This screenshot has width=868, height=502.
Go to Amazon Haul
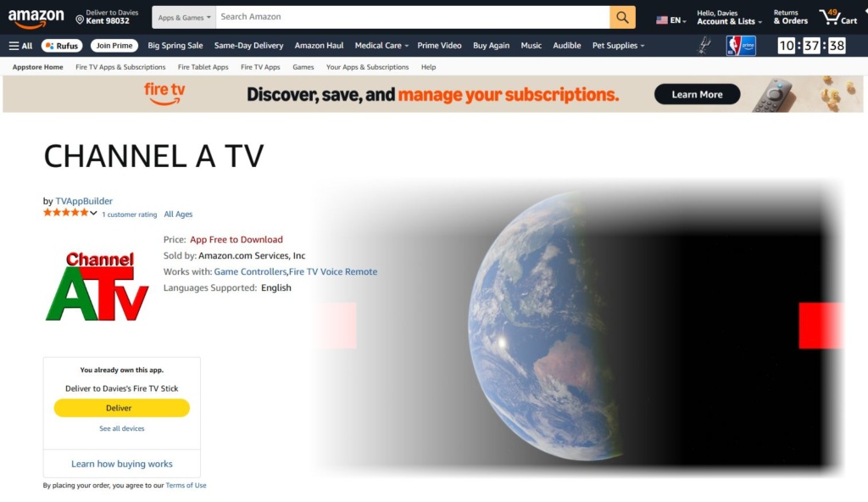pos(319,46)
